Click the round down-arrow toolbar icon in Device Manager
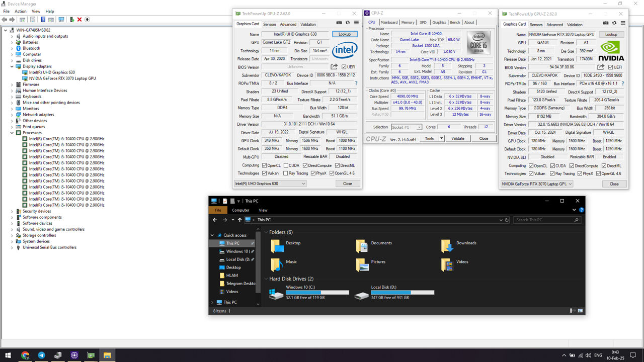Image resolution: width=644 pixels, height=362 pixels. [87, 20]
